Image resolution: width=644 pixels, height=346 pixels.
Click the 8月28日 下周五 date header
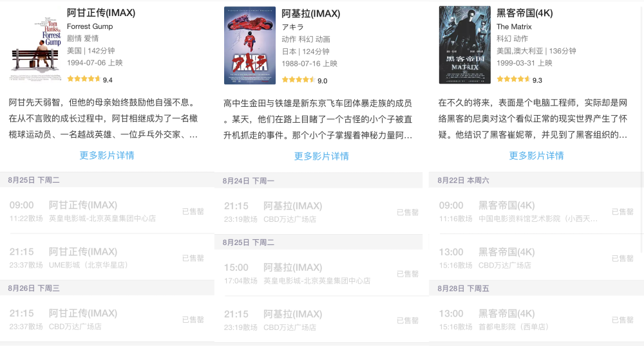536,289
